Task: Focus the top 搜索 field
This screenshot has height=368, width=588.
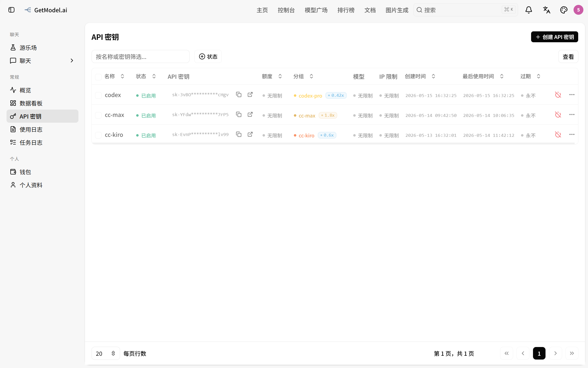Action: (x=465, y=10)
